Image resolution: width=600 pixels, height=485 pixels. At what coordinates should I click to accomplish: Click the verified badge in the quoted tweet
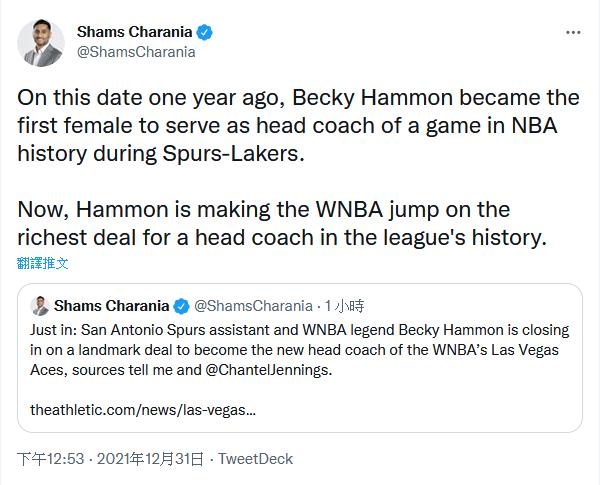point(181,305)
